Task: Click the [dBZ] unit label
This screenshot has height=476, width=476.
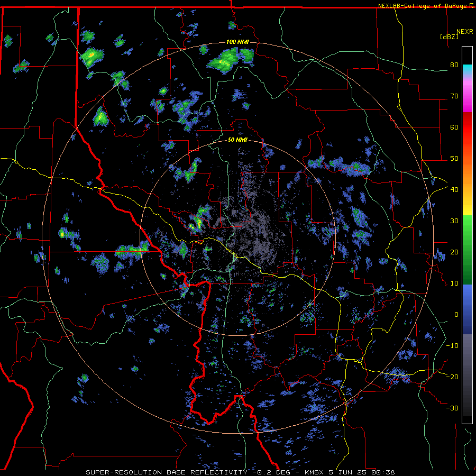Action: 449,36
